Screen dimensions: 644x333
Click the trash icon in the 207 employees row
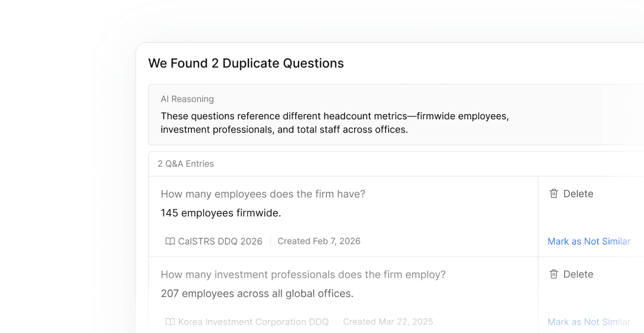pos(554,274)
